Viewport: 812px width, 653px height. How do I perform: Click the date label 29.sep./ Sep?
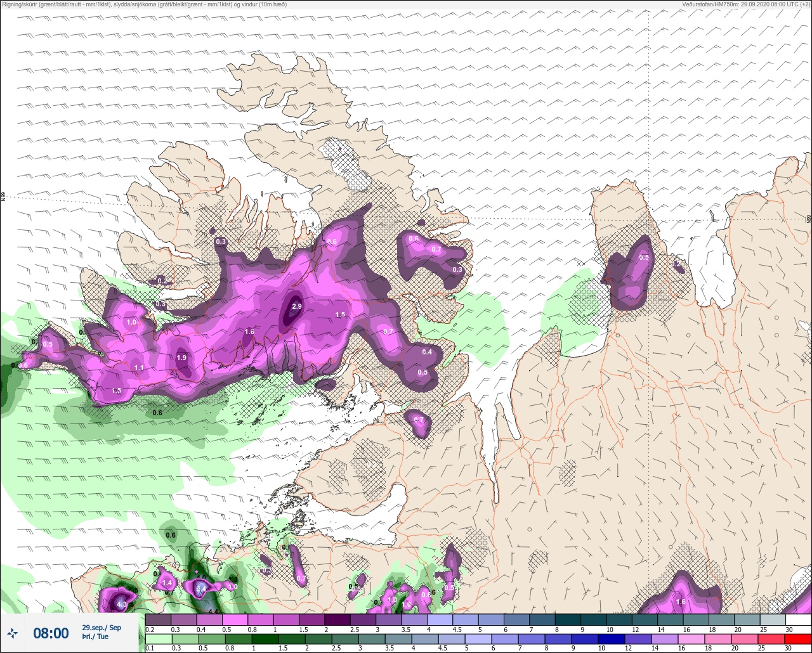[101, 628]
